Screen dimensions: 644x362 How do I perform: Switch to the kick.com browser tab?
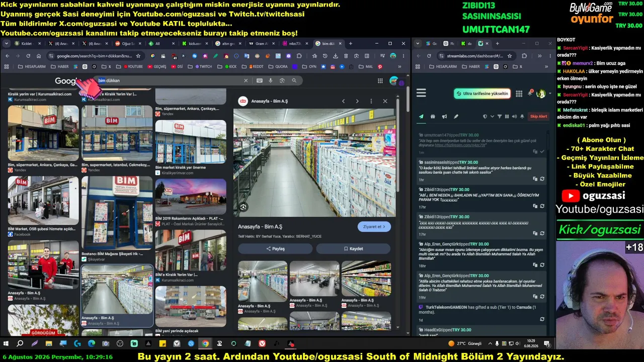coord(195,44)
